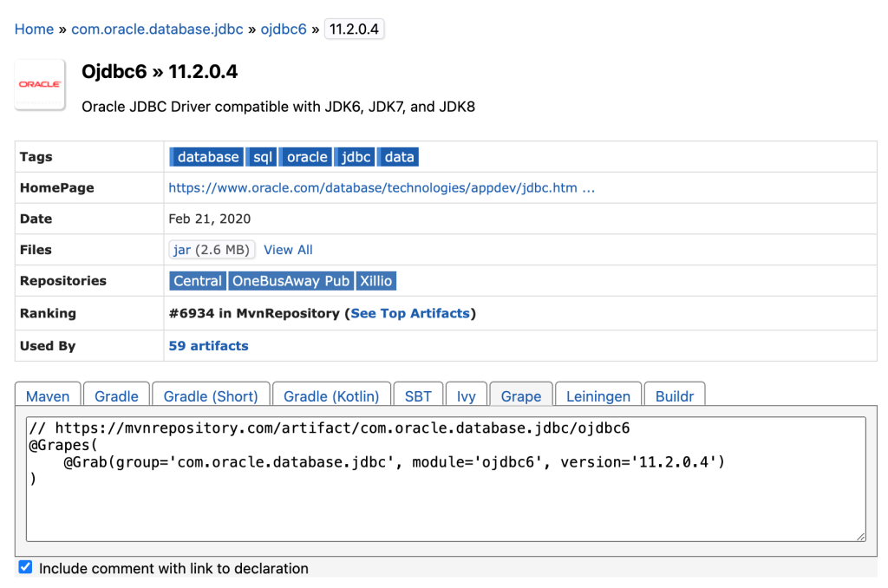Click the Oracle JDBC Driver description text
Image resolution: width=888 pixels, height=588 pixels.
pos(278,107)
